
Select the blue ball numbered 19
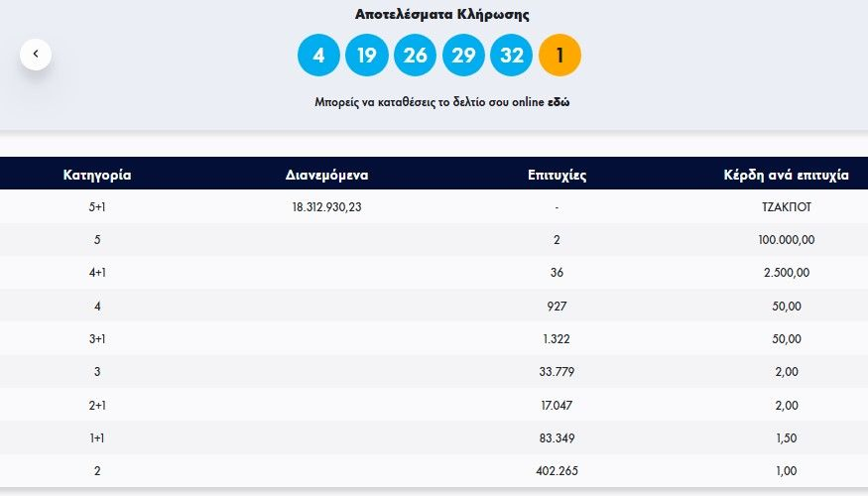[367, 56]
